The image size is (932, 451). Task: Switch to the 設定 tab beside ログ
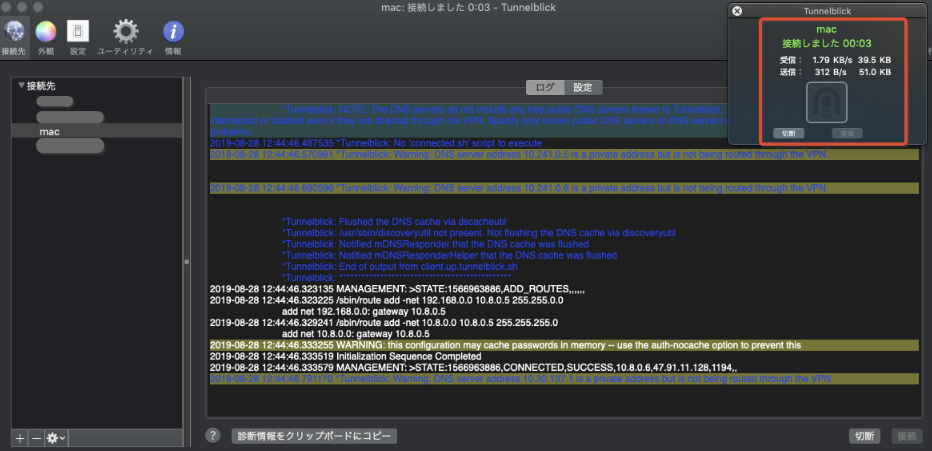coord(583,88)
